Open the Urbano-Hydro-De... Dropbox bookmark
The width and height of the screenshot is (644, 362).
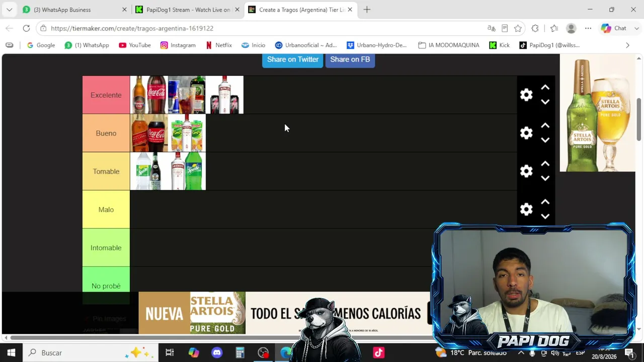[376, 45]
